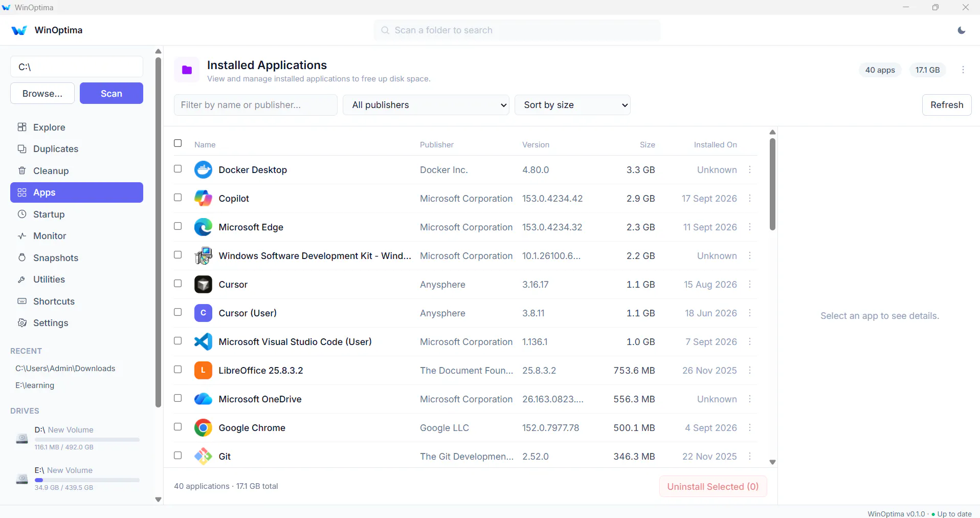Open the Monitor section
Viewport: 980px width, 518px height.
click(77, 236)
